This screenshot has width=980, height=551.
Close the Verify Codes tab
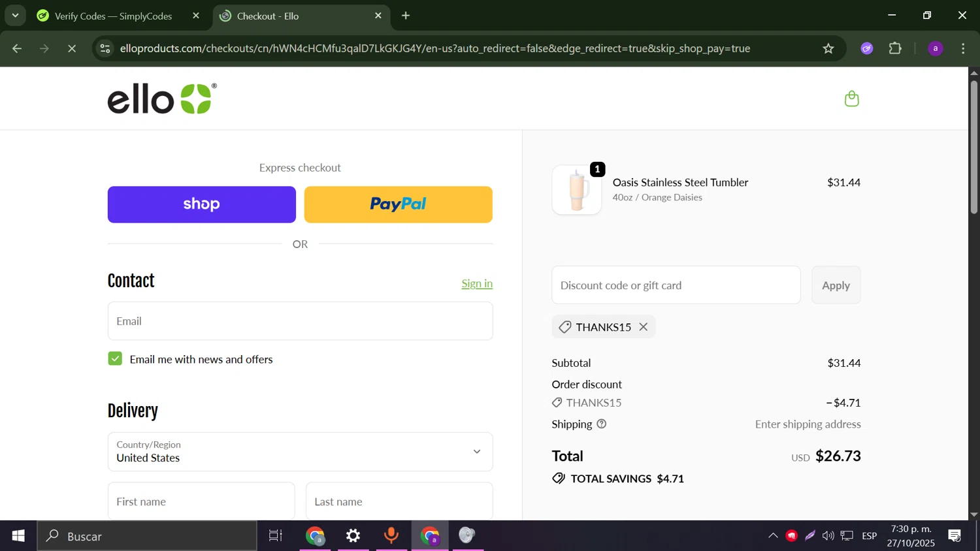coord(196,16)
